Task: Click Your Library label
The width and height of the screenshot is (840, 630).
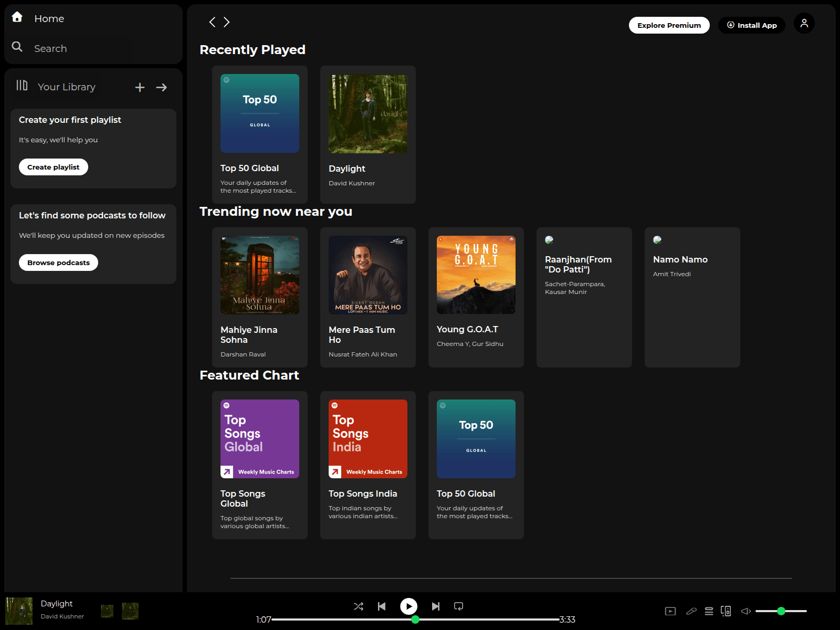Action: 67,87
